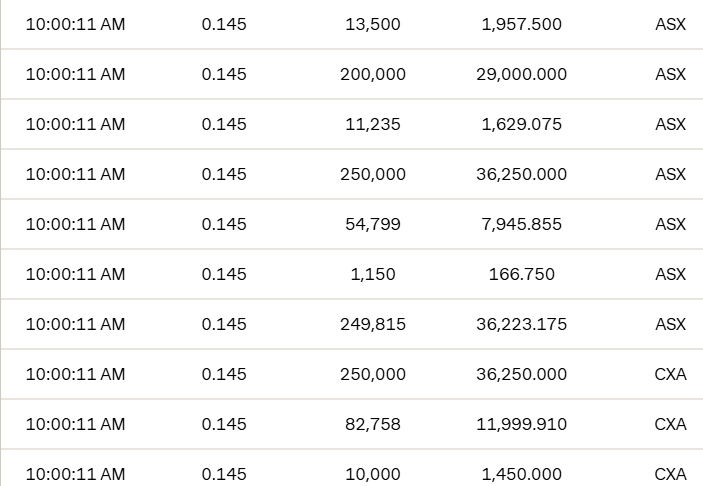
Task: Click the 0.145 price in the 54,799 row
Action: 223,224
